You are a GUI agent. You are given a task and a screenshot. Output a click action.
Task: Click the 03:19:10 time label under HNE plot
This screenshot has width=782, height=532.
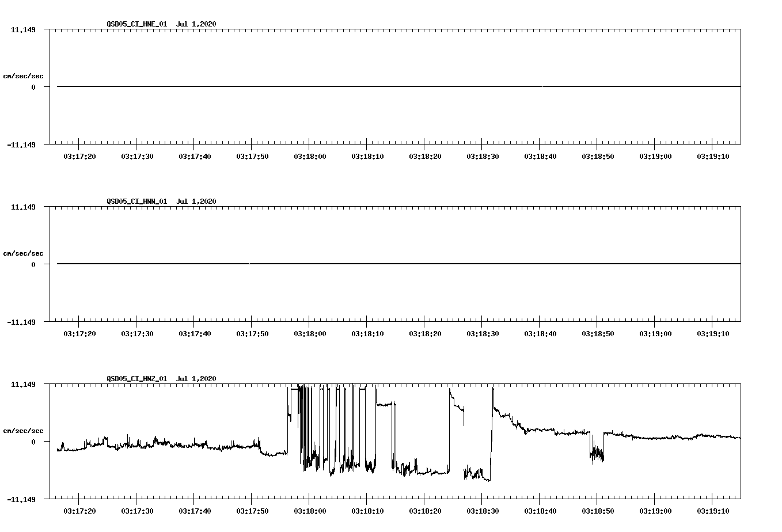(713, 157)
